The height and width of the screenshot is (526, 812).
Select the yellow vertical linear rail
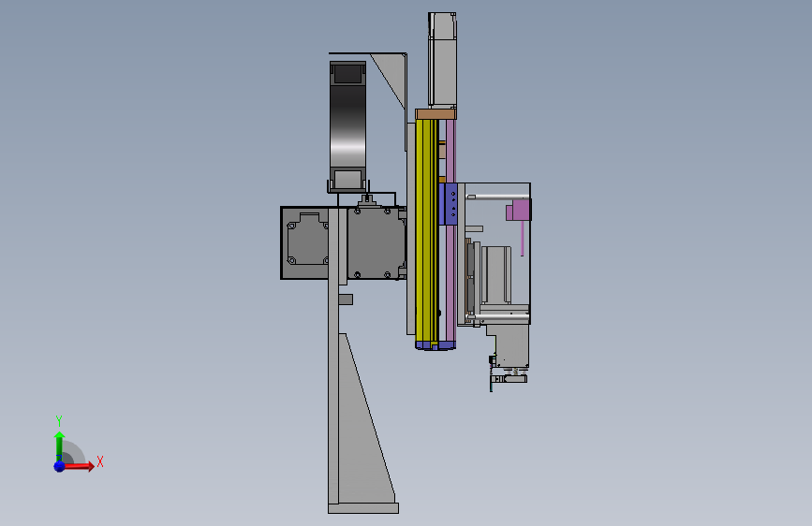426,230
